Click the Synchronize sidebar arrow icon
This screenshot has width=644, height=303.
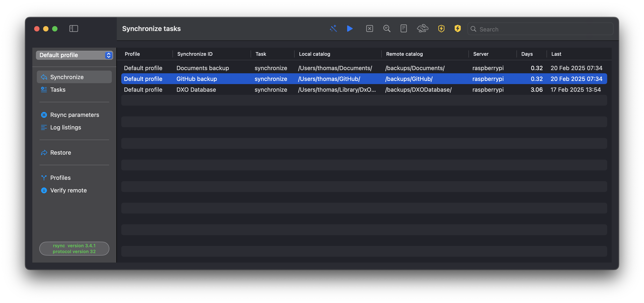pyautogui.click(x=44, y=77)
